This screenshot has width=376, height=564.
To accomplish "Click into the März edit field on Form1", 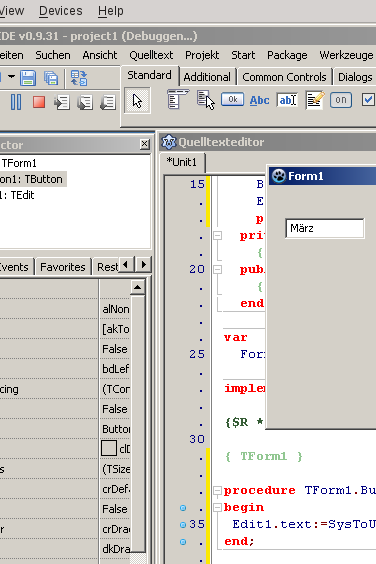I will (x=325, y=228).
